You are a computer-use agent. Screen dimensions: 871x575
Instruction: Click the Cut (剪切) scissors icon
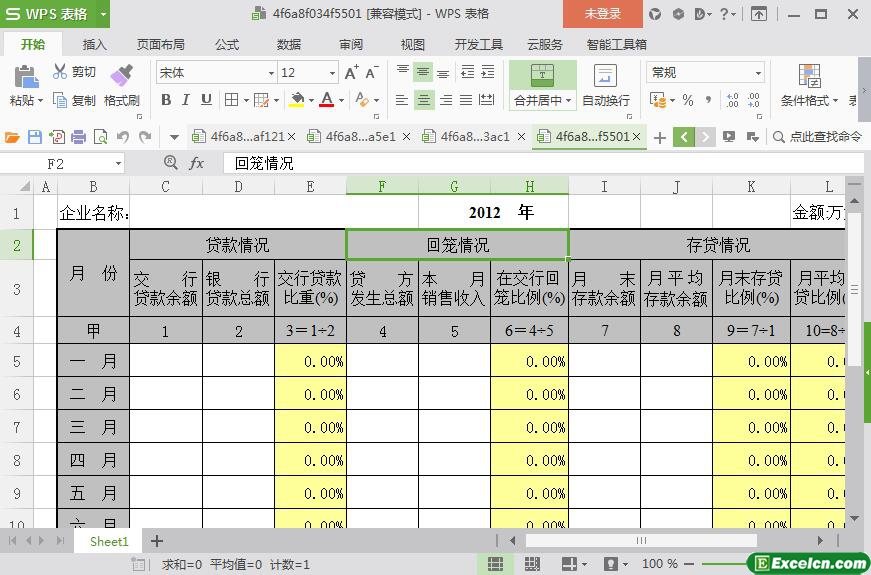click(x=60, y=72)
